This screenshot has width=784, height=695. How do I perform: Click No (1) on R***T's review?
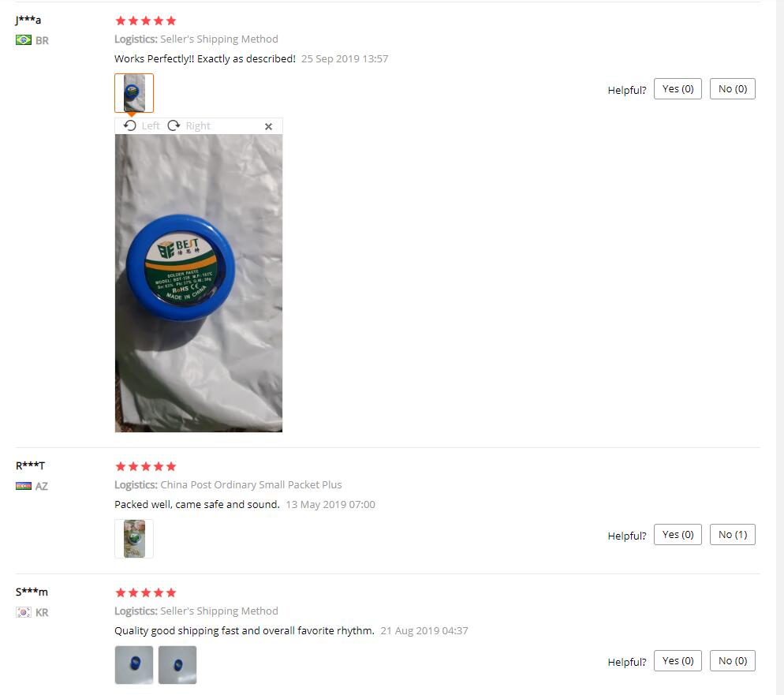click(733, 535)
